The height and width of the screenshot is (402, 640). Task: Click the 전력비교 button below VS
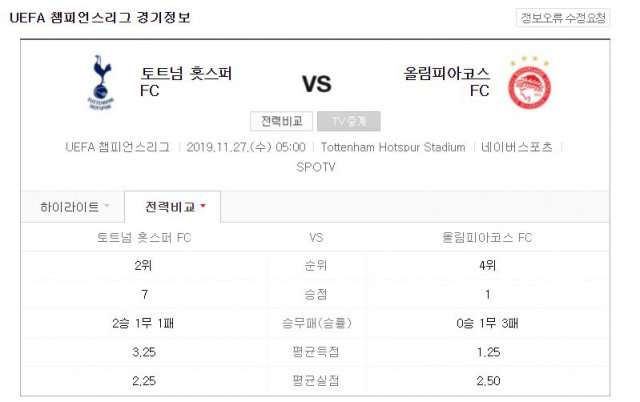coord(282,121)
